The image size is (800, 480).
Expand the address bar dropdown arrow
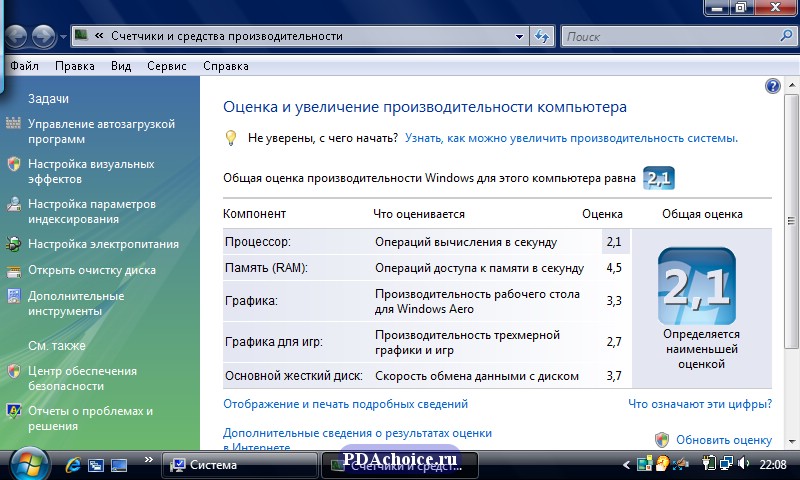[x=519, y=37]
